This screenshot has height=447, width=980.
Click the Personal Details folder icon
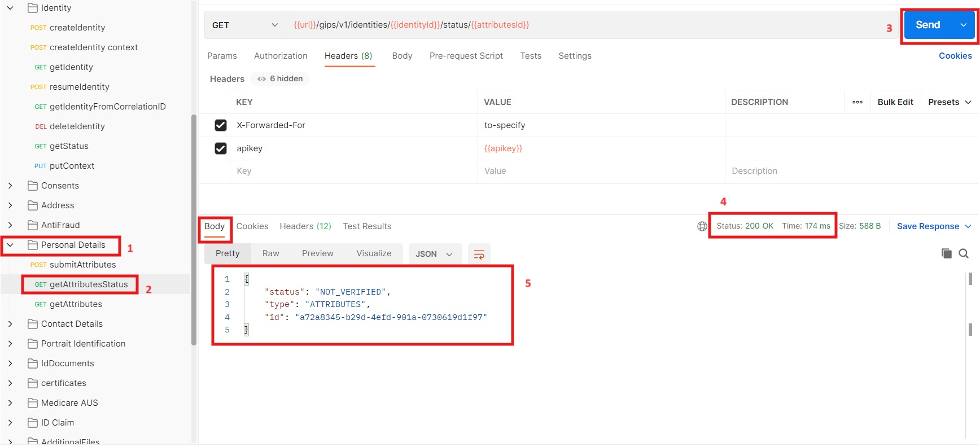(x=33, y=245)
